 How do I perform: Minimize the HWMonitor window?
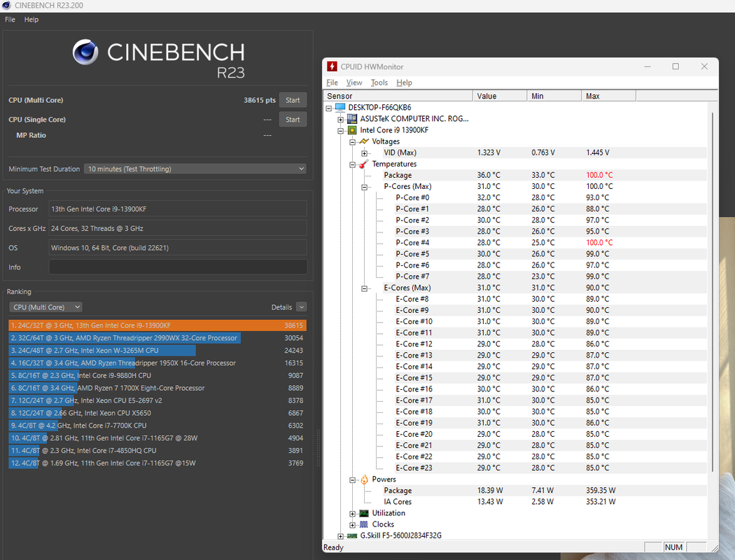pyautogui.click(x=647, y=66)
